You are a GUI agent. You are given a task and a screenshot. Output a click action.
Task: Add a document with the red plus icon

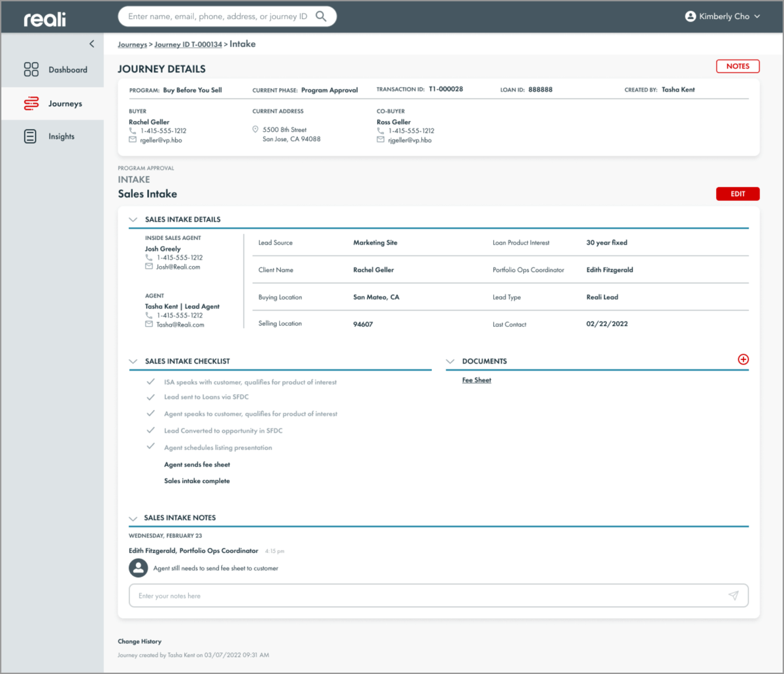click(743, 360)
